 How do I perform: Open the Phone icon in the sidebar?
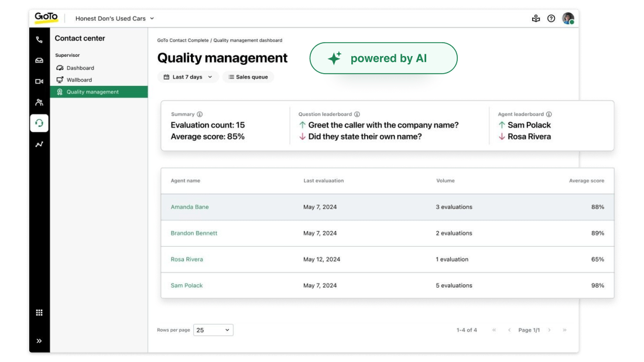click(39, 39)
